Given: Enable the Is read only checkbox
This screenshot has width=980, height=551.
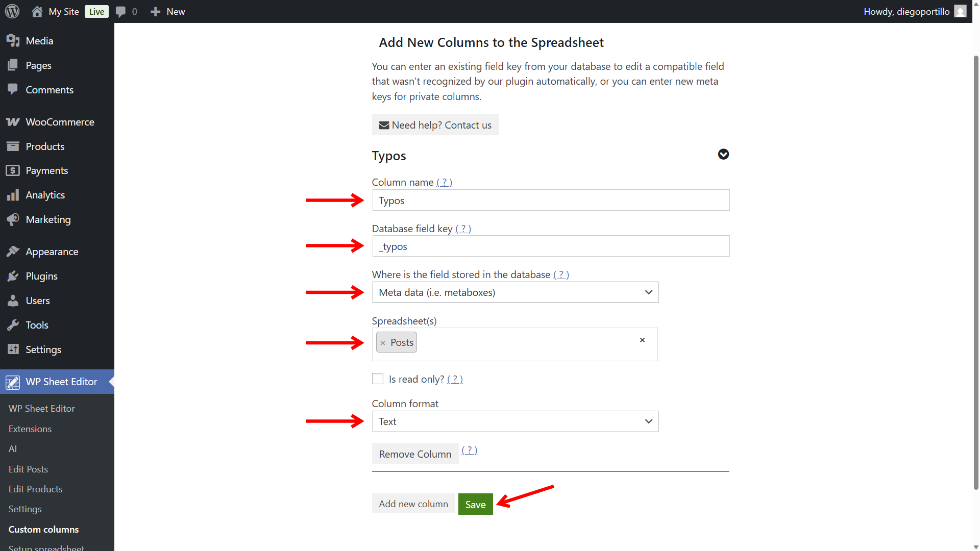Looking at the screenshot, I should 378,379.
